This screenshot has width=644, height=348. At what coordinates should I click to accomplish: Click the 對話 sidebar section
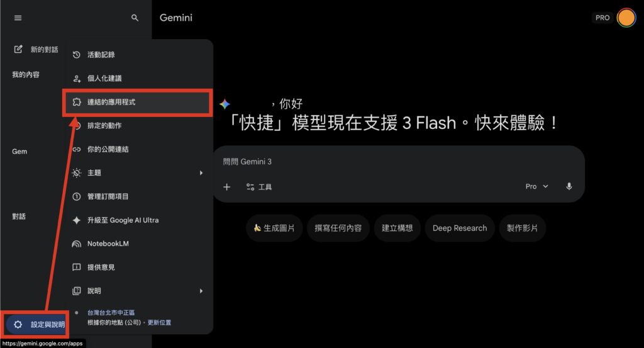pyautogui.click(x=19, y=216)
